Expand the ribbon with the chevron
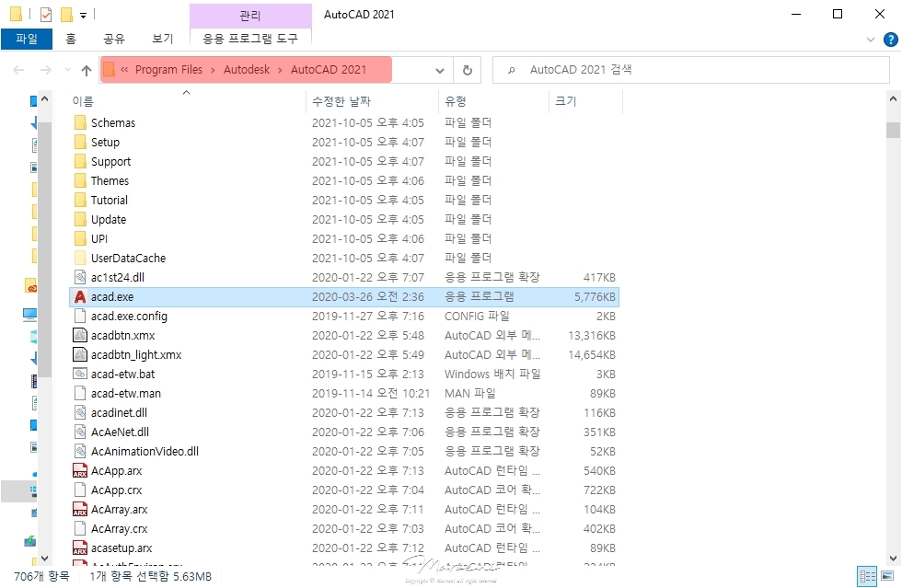Image resolution: width=902 pixels, height=588 pixels. pos(871,40)
